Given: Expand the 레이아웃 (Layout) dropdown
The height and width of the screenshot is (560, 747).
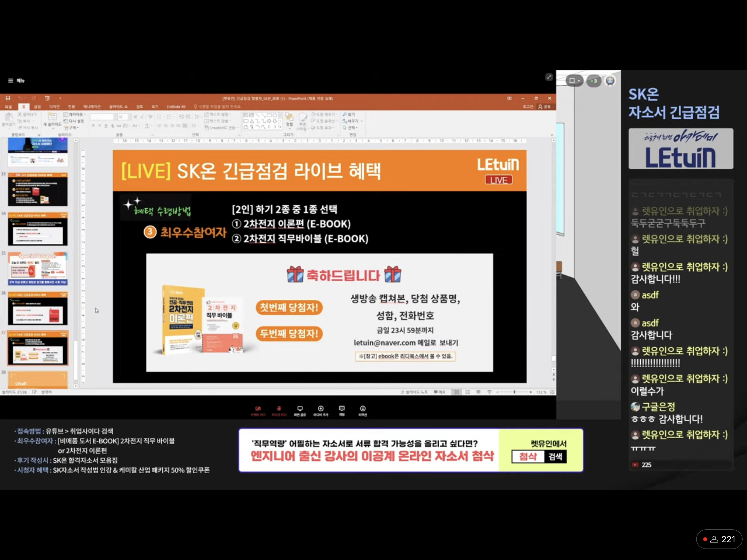Looking at the screenshot, I should point(75,115).
